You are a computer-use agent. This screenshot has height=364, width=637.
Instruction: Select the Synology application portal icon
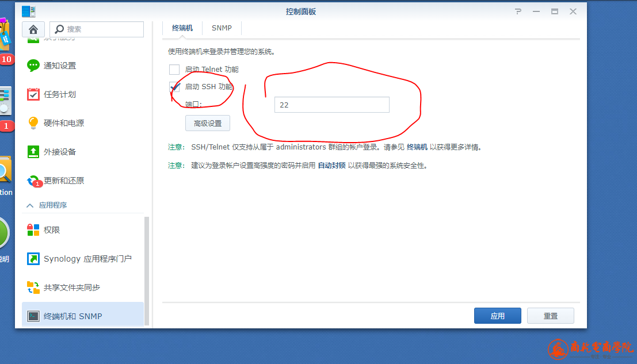pyautogui.click(x=33, y=259)
